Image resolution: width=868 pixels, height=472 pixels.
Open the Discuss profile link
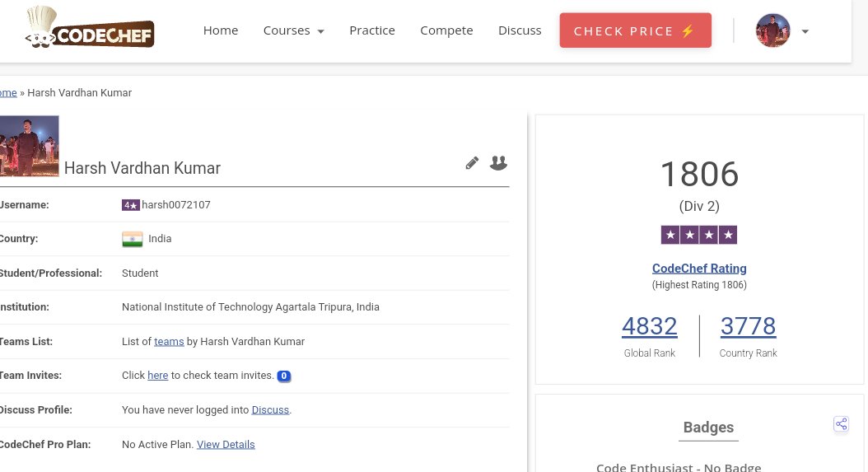coord(270,410)
